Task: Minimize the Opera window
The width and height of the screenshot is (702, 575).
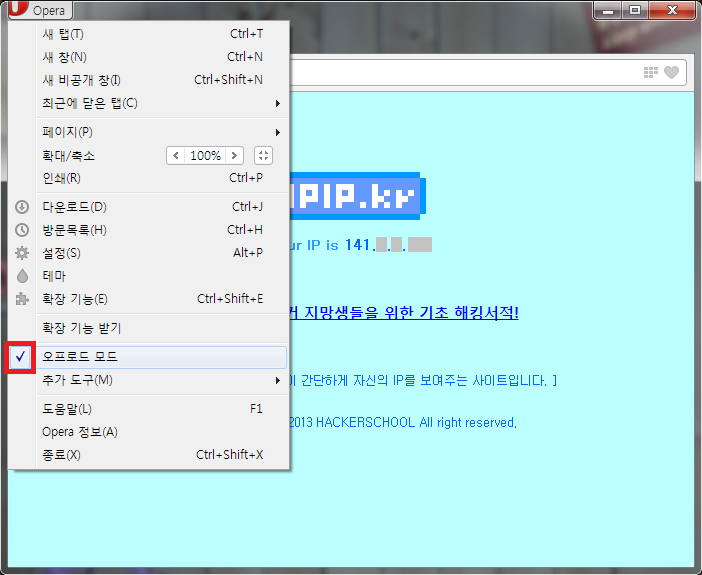Action: 608,10
